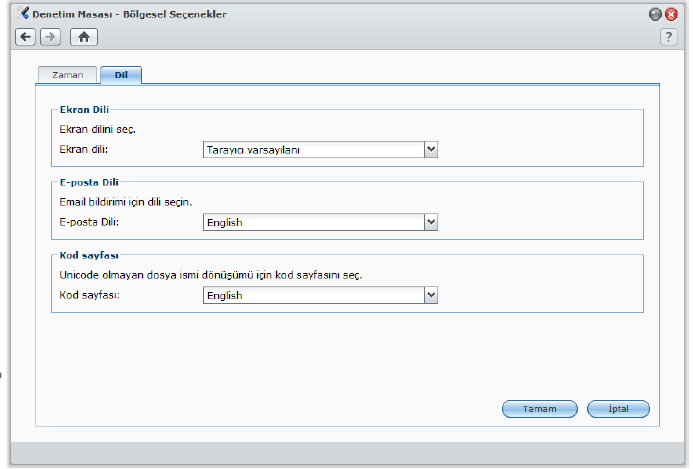Expand the Kod sayfası dropdown arrow
The height and width of the screenshot is (469, 693).
click(431, 295)
